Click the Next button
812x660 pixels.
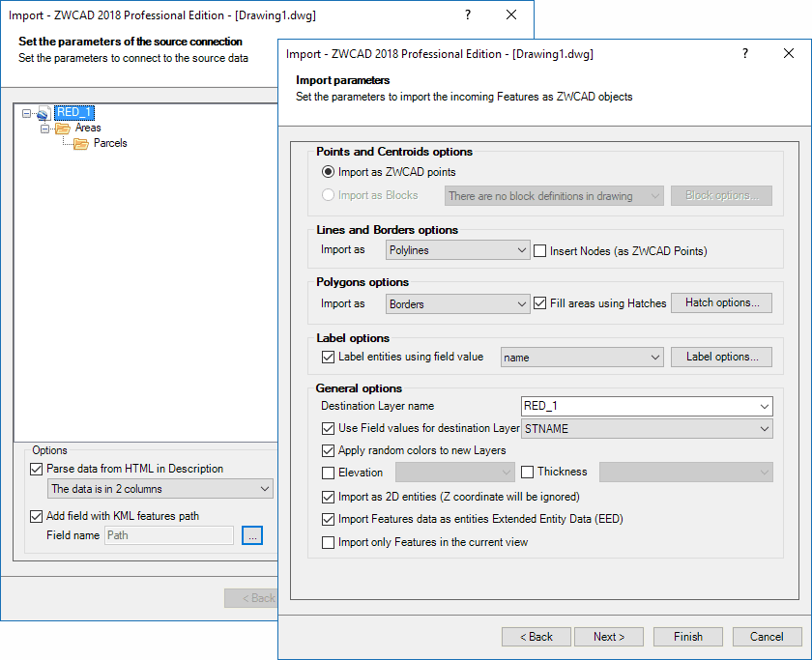pyautogui.click(x=609, y=637)
